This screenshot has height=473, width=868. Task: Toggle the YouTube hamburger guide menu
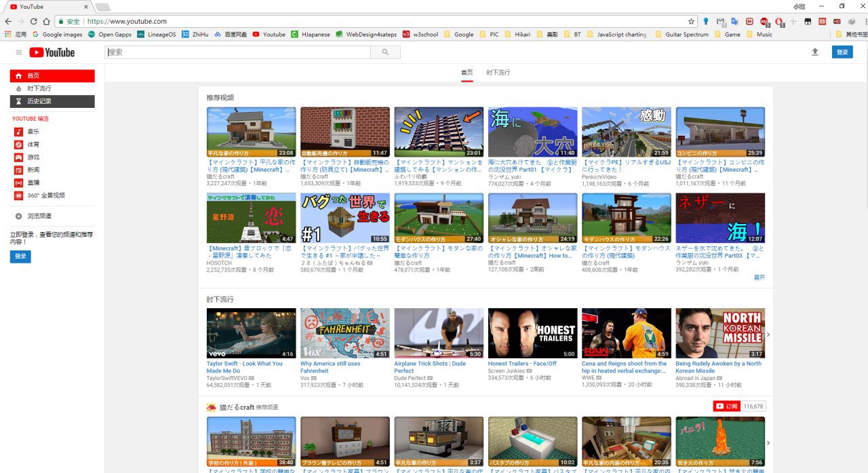tap(19, 52)
